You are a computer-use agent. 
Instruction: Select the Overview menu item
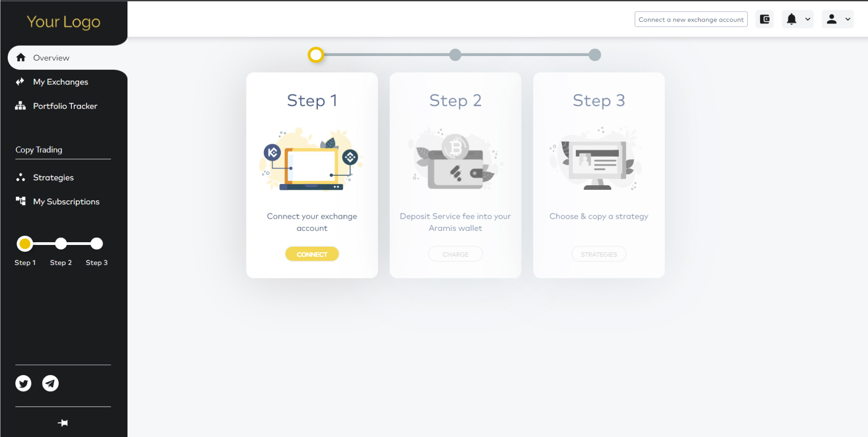point(67,57)
